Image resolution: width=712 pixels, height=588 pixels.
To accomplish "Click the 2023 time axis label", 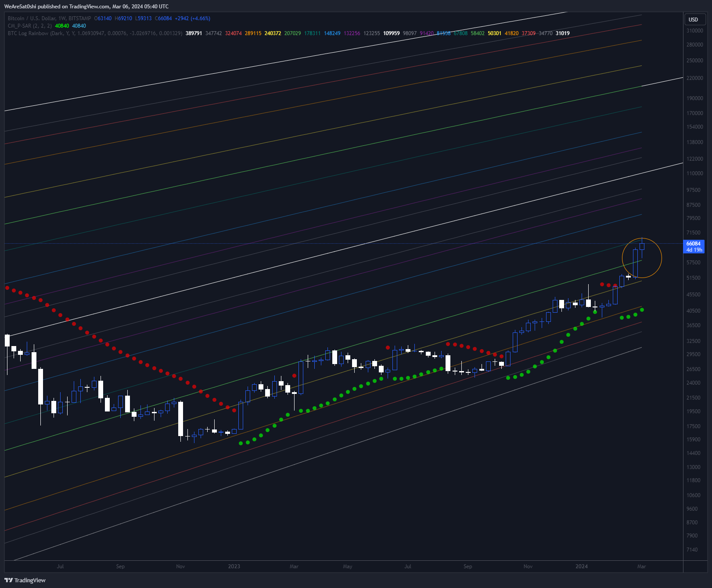I will [x=234, y=566].
